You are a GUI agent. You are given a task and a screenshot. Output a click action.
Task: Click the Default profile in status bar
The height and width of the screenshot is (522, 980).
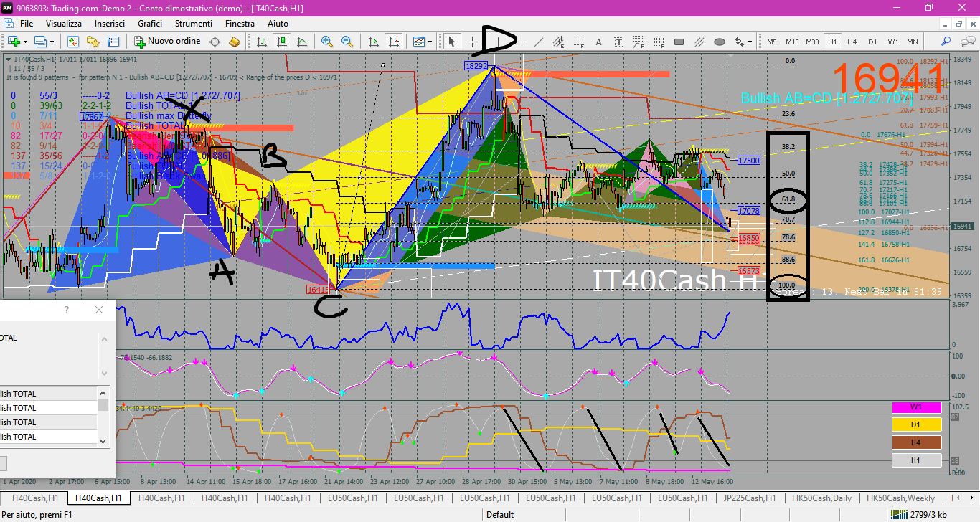(x=500, y=514)
